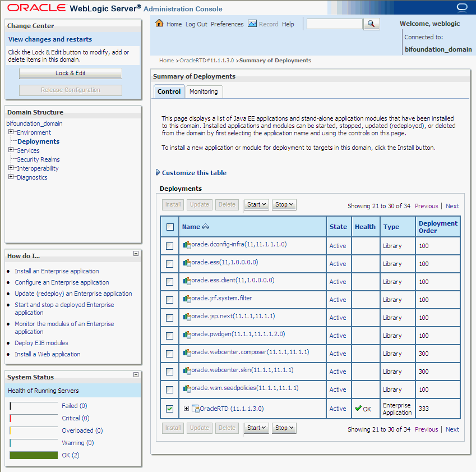Type in the console search field
This screenshot has width=476, height=472.
334,24
